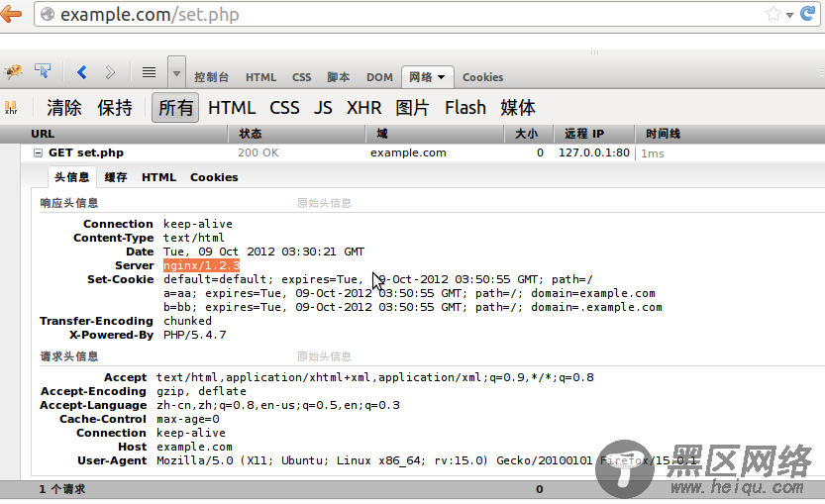Filter requests by XHR type
825x504 pixels.
pos(364,108)
